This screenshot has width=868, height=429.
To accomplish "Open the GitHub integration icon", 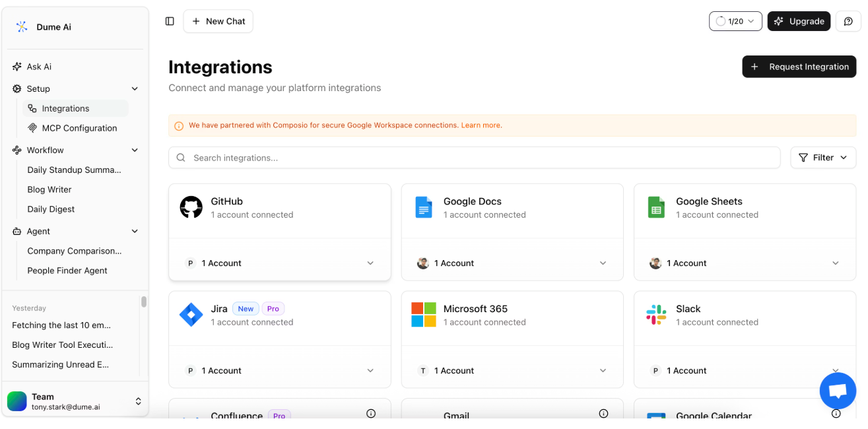I will [x=191, y=207].
